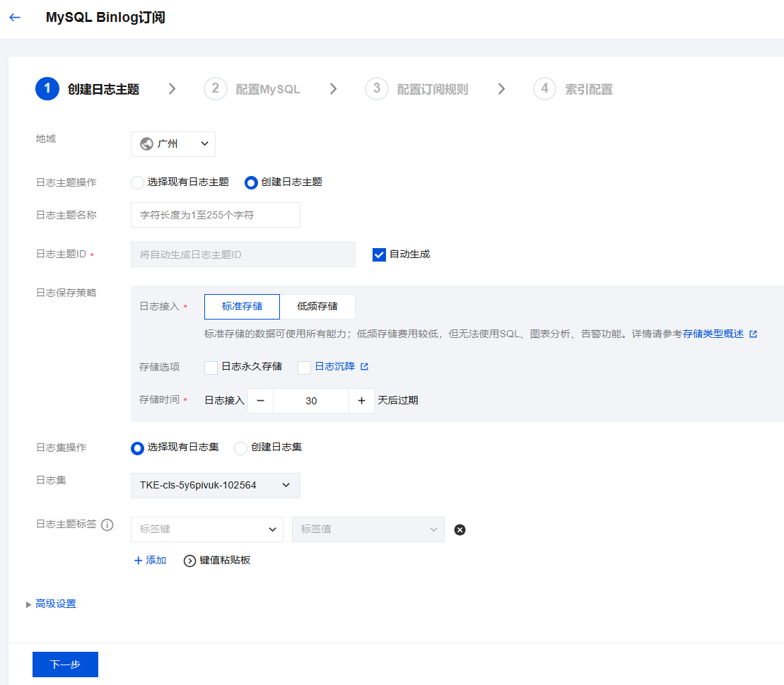Click the 日志主题名称 input field
This screenshot has height=685, width=784.
point(215,215)
